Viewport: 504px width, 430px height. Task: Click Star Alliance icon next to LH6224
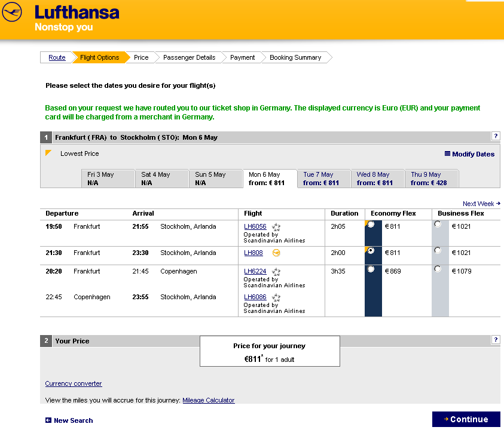276,271
